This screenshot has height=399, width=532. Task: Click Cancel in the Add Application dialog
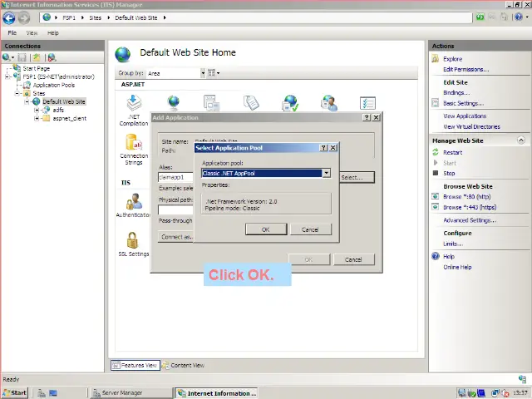[353, 259]
